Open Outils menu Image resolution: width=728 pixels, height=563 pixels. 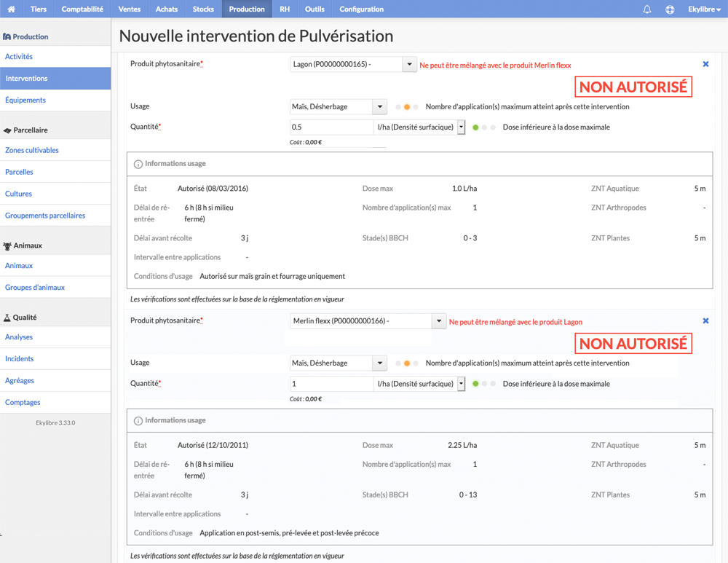tap(314, 9)
